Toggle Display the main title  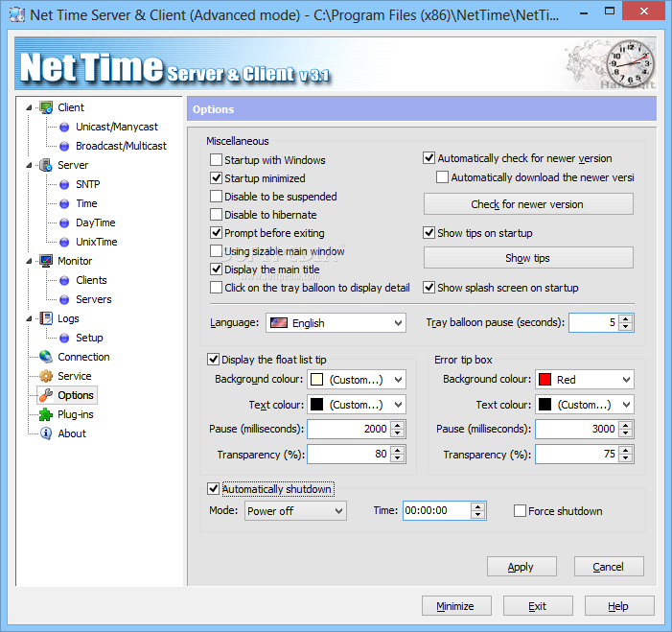216,269
